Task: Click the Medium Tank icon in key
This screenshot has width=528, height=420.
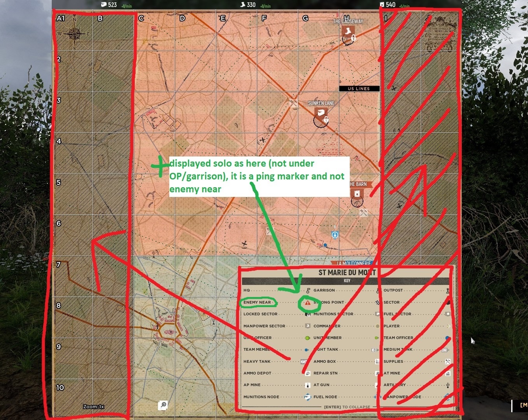Action: (445, 350)
